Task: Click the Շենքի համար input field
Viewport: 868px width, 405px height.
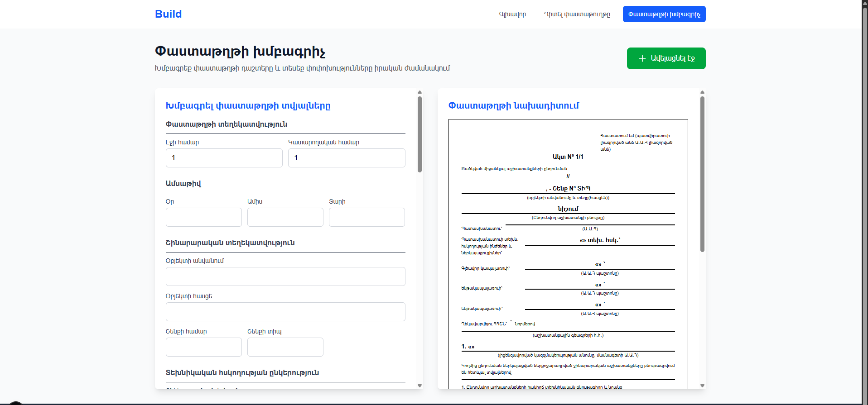Action: (203, 347)
